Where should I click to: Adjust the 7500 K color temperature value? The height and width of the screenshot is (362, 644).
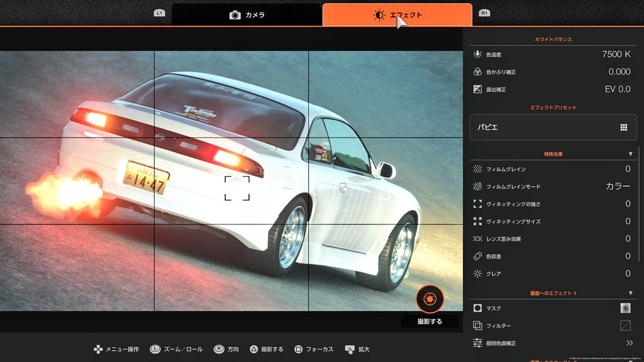click(x=616, y=54)
